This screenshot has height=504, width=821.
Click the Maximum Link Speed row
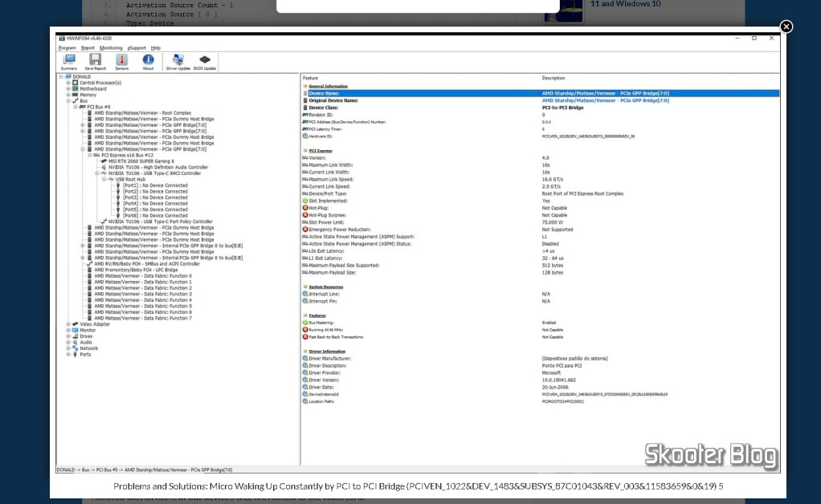(x=541, y=179)
